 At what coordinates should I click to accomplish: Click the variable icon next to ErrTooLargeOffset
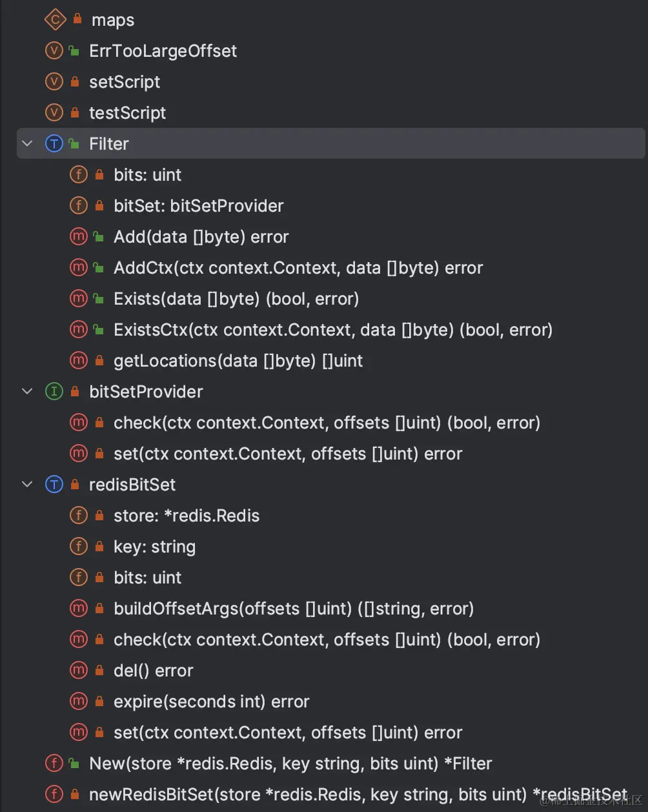pyautogui.click(x=54, y=51)
